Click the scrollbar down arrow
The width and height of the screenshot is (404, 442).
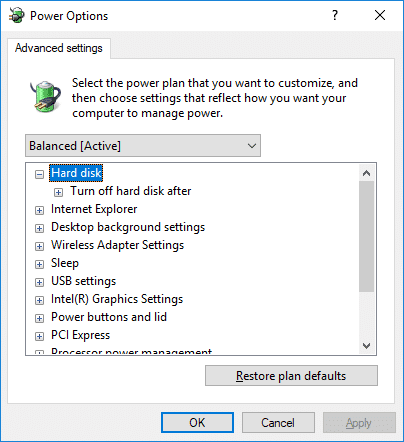point(367,346)
